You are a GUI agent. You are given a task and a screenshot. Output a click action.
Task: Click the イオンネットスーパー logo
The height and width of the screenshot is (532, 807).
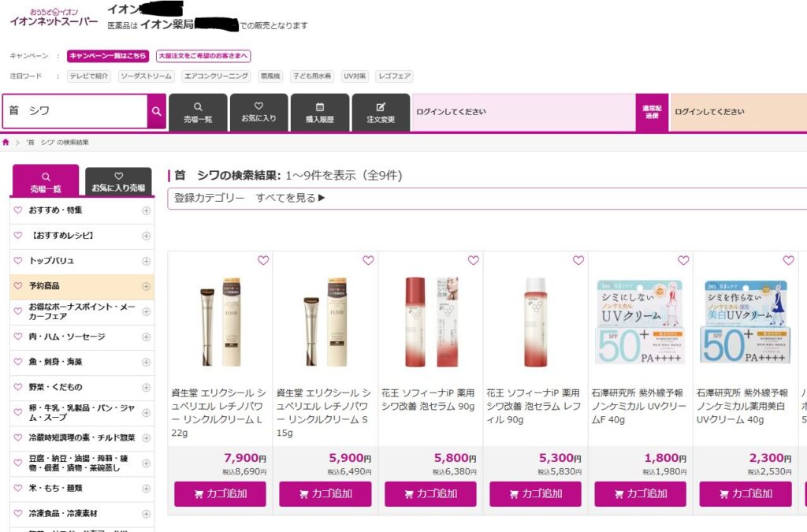(x=54, y=17)
